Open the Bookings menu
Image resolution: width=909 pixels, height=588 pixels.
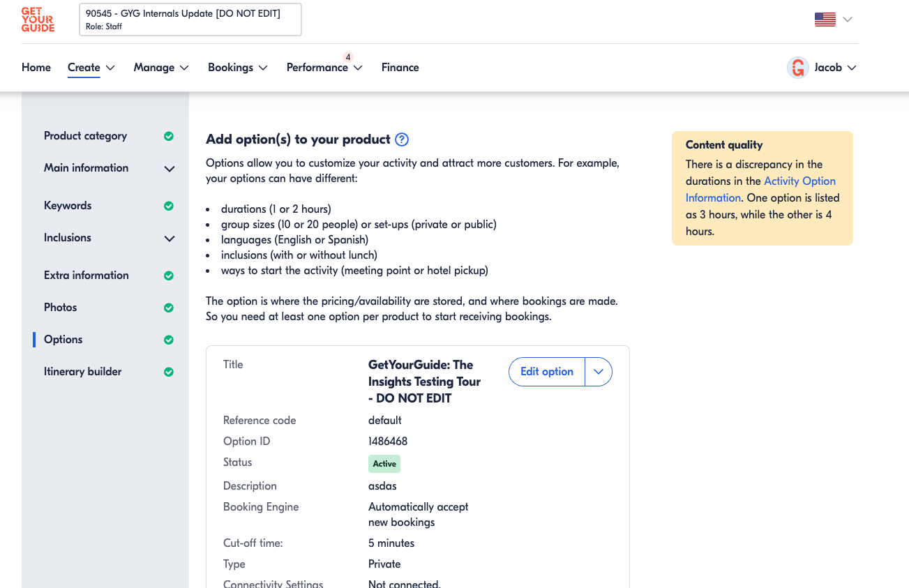pos(230,68)
